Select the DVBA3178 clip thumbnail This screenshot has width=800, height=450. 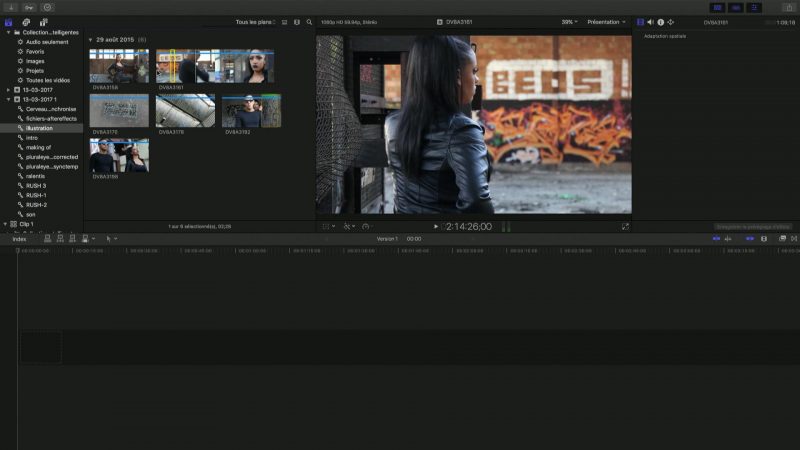pos(185,111)
